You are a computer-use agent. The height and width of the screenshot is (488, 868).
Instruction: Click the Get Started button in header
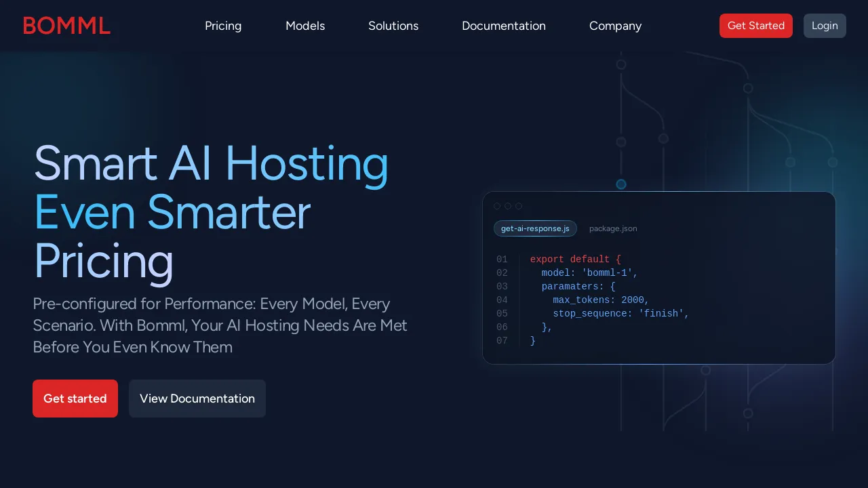pyautogui.click(x=756, y=26)
